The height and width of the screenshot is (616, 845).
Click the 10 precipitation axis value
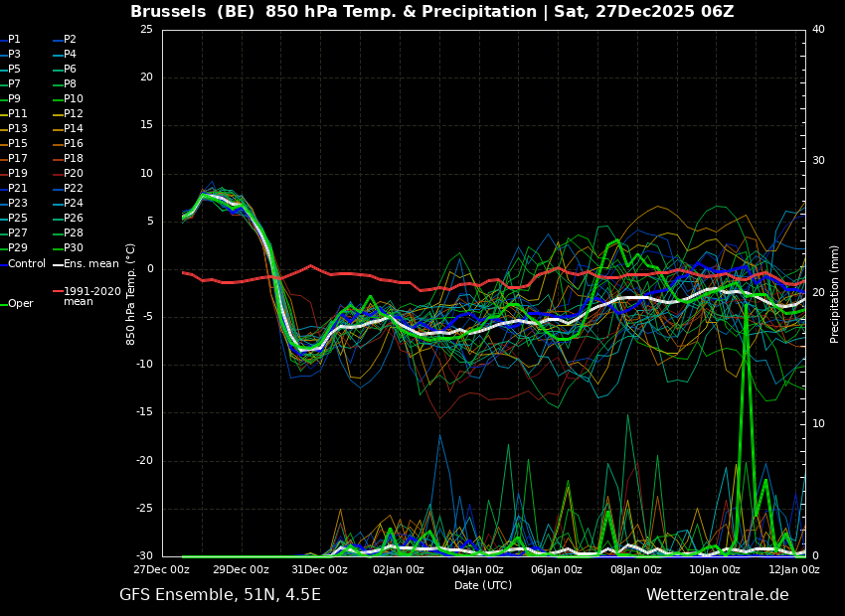(x=818, y=424)
